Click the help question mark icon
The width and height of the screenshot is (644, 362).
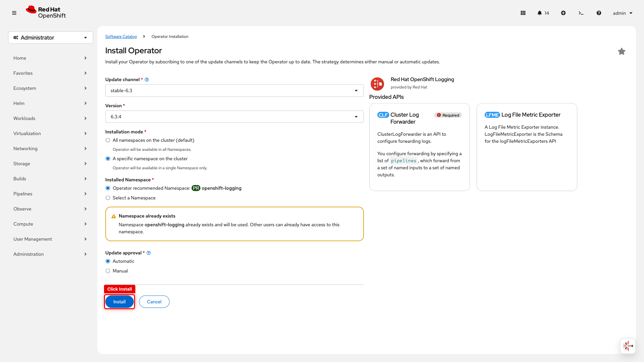click(x=599, y=13)
